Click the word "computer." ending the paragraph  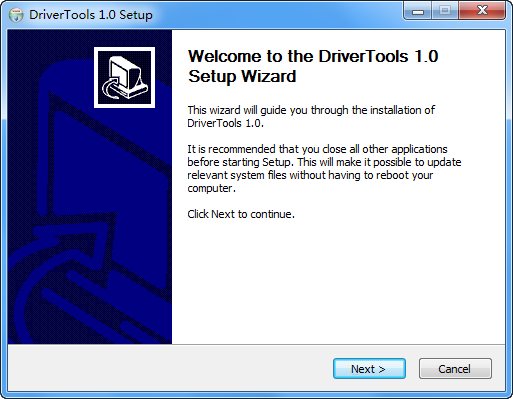pyautogui.click(x=211, y=188)
